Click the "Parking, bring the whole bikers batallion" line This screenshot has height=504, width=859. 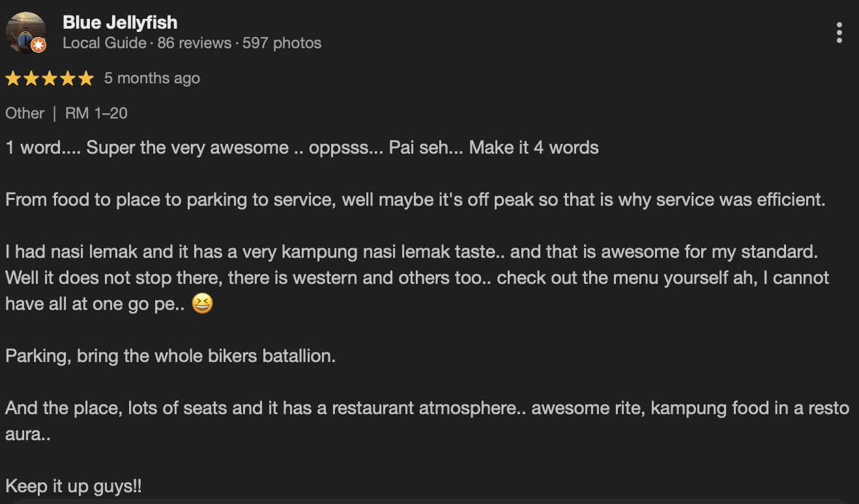tap(170, 356)
